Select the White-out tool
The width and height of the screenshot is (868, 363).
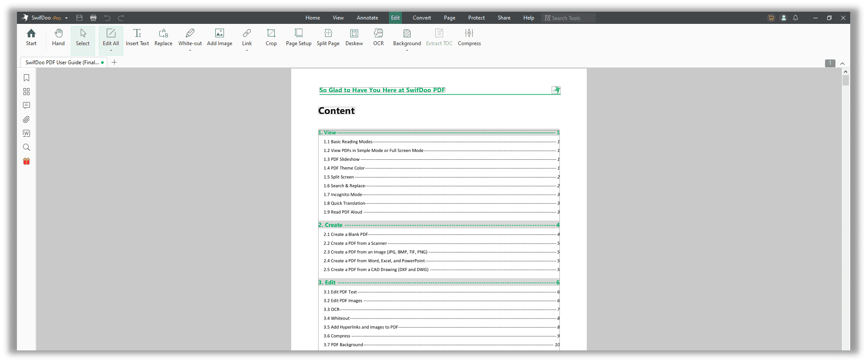tap(190, 37)
